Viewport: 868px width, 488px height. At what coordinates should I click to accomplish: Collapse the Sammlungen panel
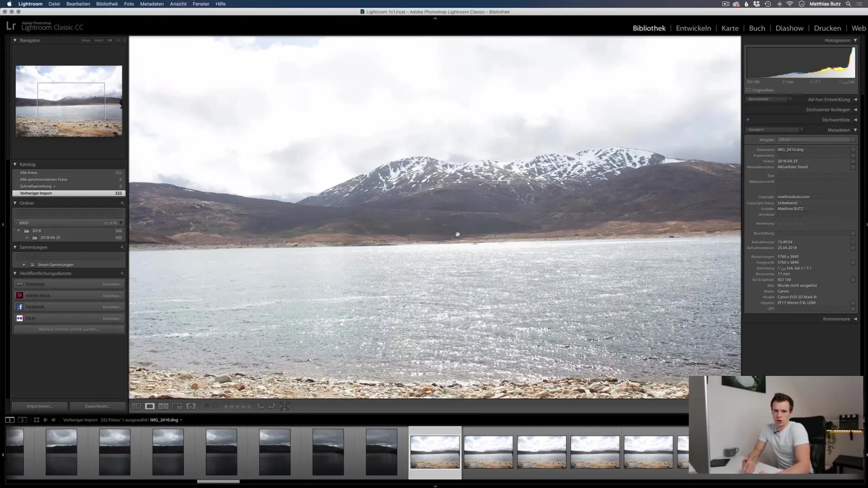tap(15, 247)
